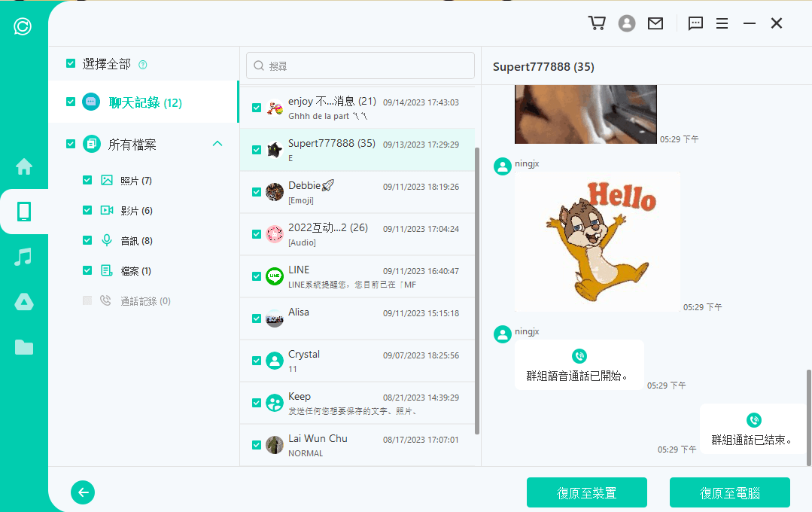Click inside the 搜尋 search field

pos(360,66)
